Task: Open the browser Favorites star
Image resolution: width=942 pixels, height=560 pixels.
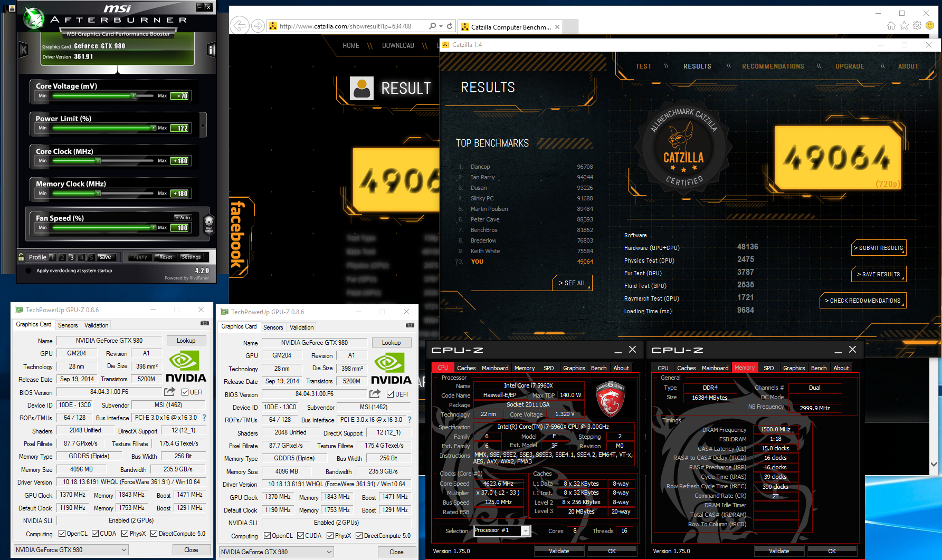Action: click(x=905, y=25)
